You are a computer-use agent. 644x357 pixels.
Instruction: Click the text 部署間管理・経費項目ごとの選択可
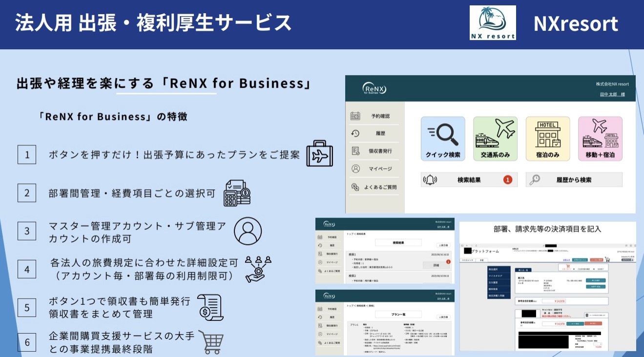132,193
